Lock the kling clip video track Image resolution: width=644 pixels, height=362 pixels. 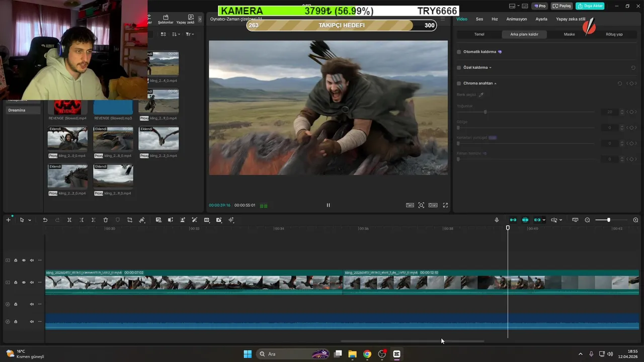tap(16, 283)
